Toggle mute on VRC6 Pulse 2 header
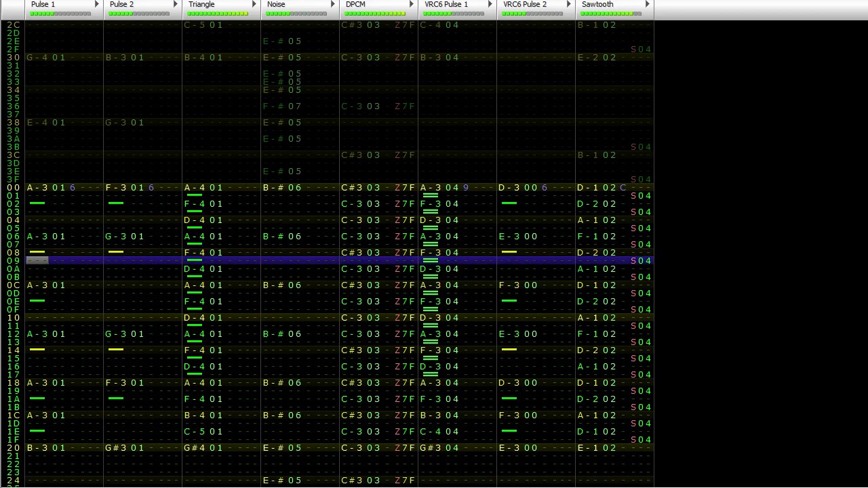This screenshot has width=868, height=488. 525,4
